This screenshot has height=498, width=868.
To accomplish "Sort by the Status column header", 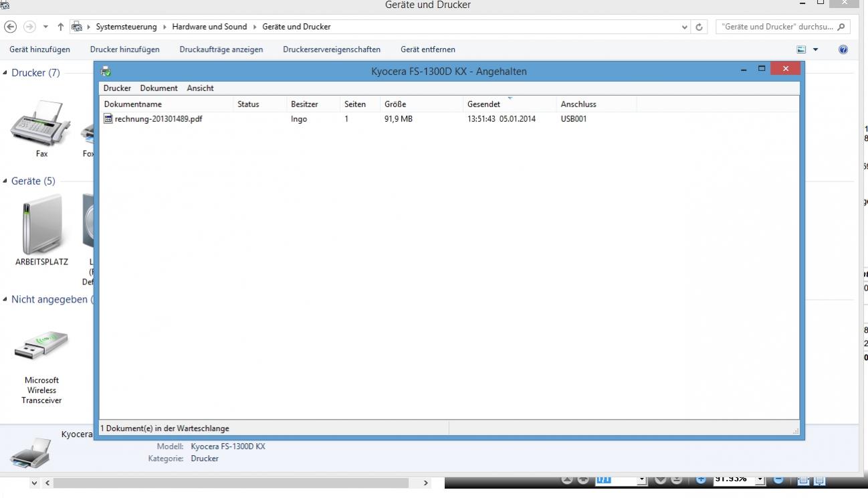I will 260,104.
